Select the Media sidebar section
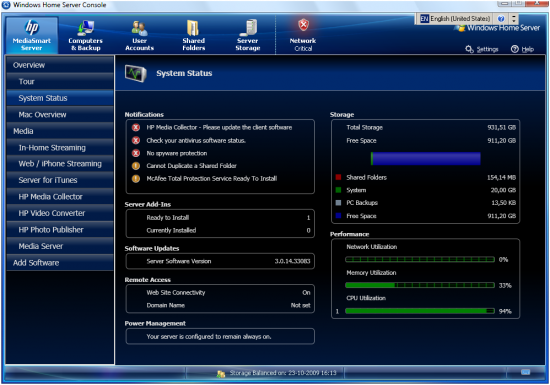The width and height of the screenshot is (550, 385). (60, 131)
